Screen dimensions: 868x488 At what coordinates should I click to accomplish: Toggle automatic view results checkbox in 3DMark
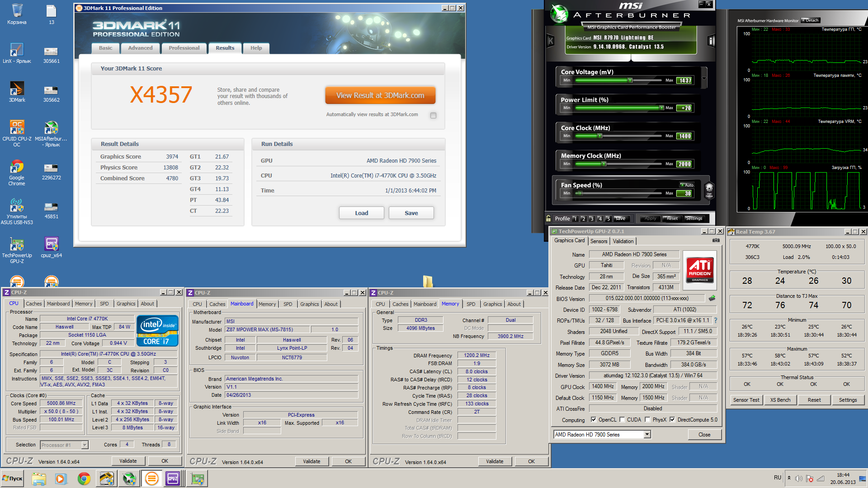[x=433, y=115]
